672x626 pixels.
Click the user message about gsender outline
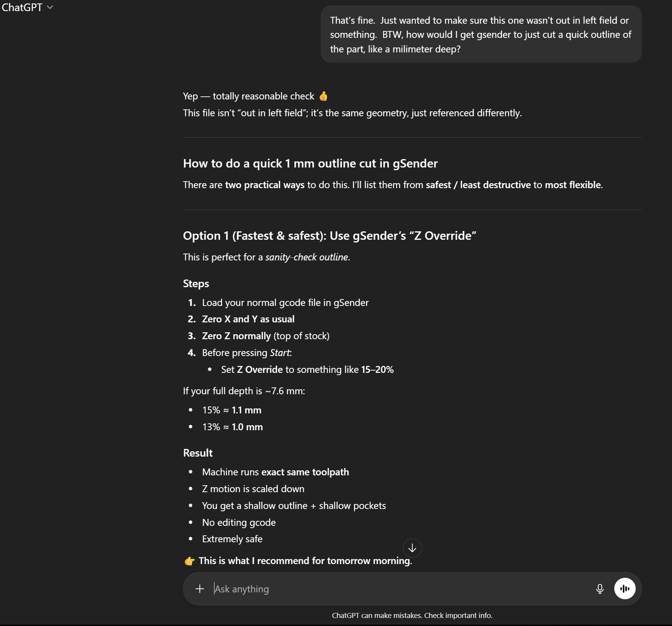[480, 34]
